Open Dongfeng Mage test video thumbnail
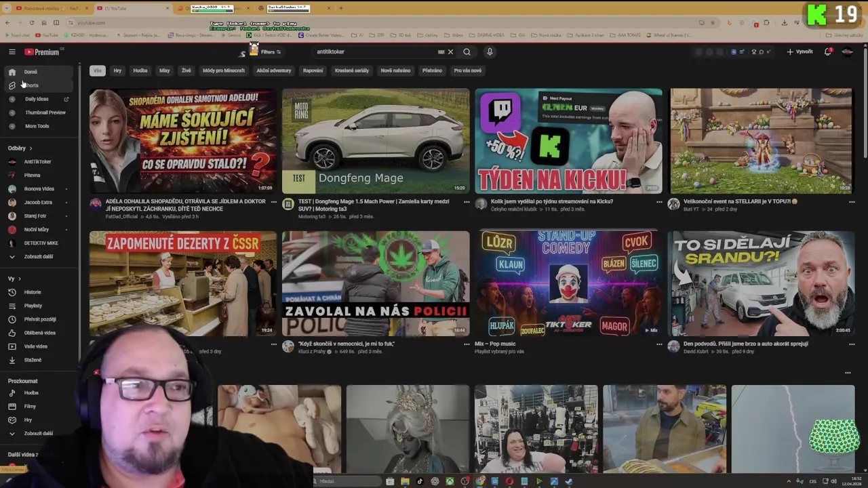Screen dimensions: 868x488 click(x=376, y=141)
